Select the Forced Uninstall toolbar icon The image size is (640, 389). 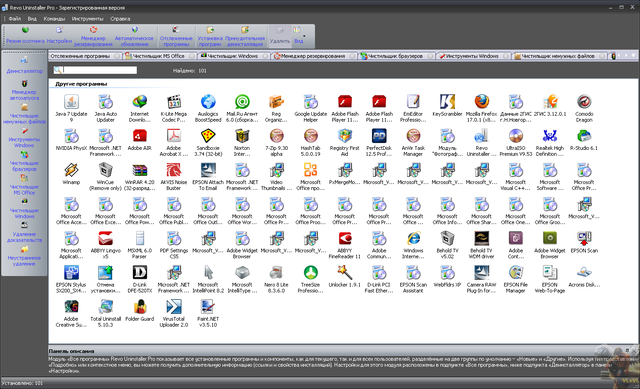tap(245, 36)
